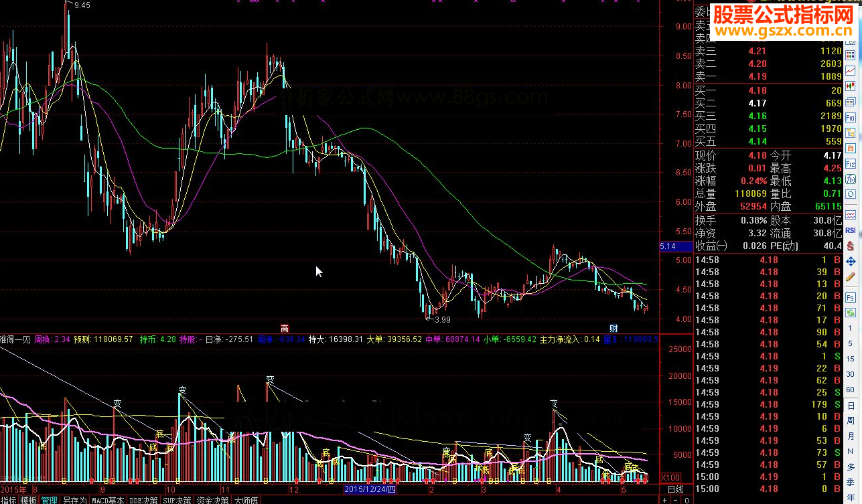Click the 5.14 price axis label
The image size is (862, 504).
668,246
